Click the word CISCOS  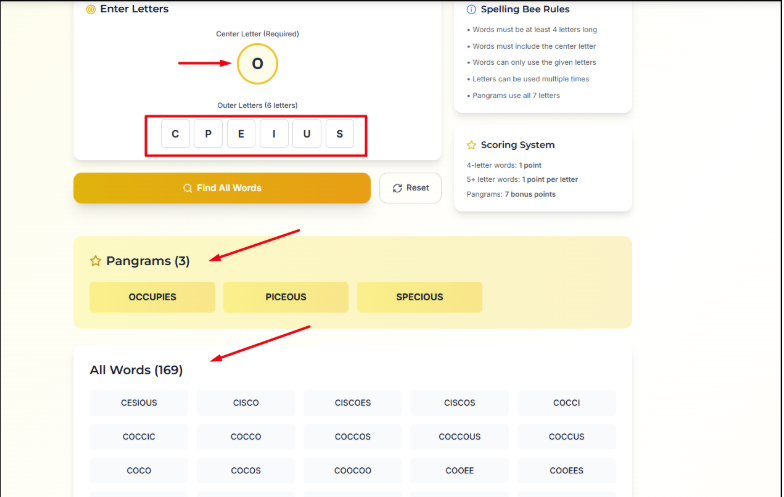[460, 403]
